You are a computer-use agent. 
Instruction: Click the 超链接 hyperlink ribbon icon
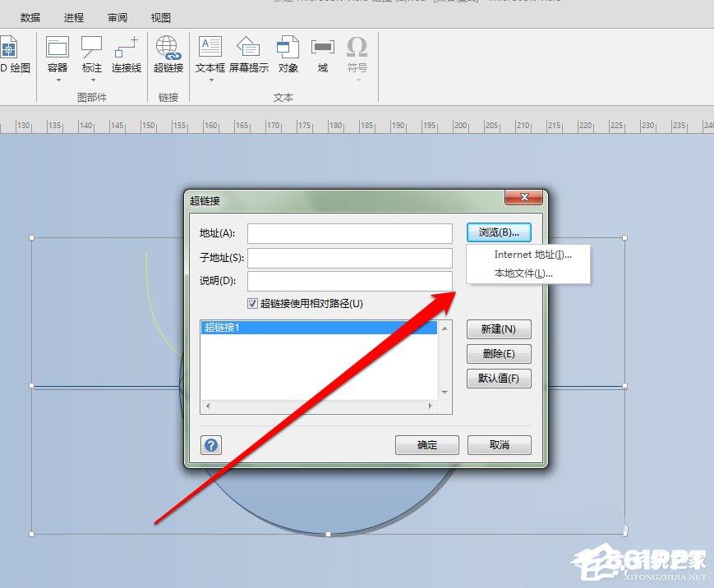(168, 54)
